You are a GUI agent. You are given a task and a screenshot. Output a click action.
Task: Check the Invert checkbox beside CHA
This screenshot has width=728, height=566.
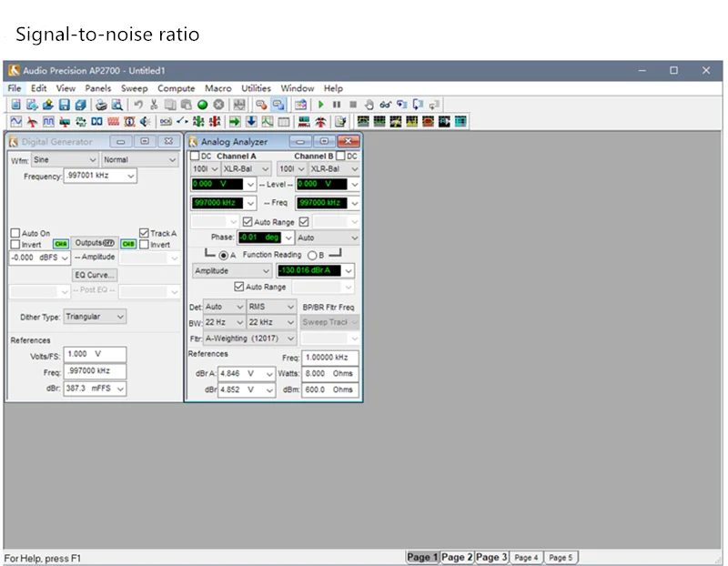pos(15,244)
